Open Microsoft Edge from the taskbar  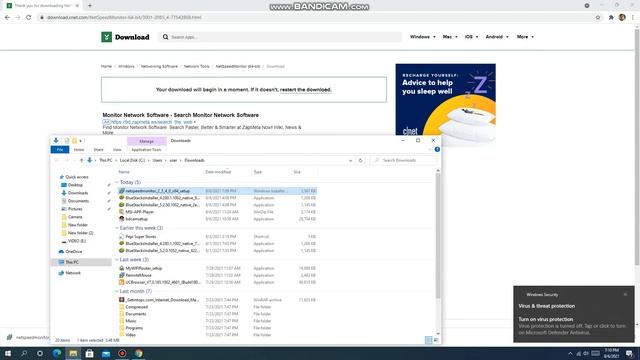[57, 353]
